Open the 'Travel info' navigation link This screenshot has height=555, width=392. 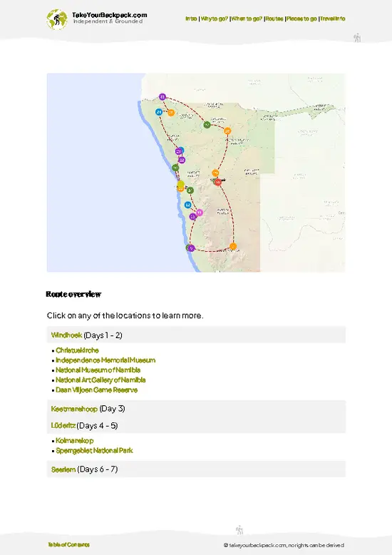(333, 19)
